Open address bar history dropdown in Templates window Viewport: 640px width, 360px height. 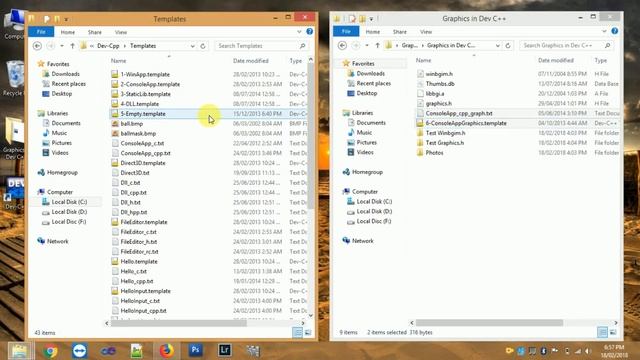(x=192, y=46)
